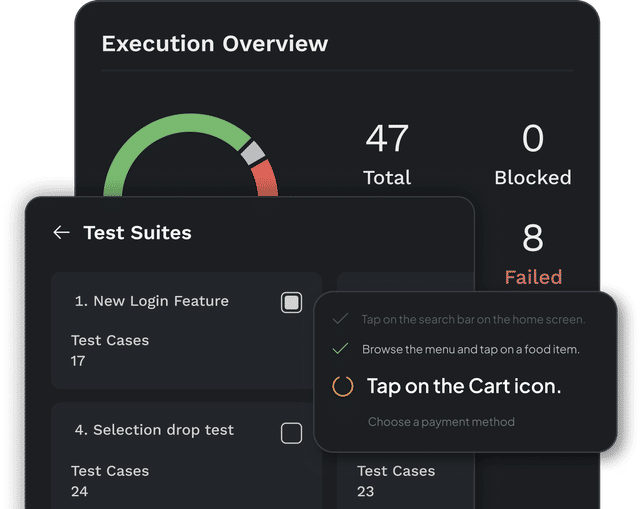
Task: Click the Test Suites heading
Action: [137, 232]
